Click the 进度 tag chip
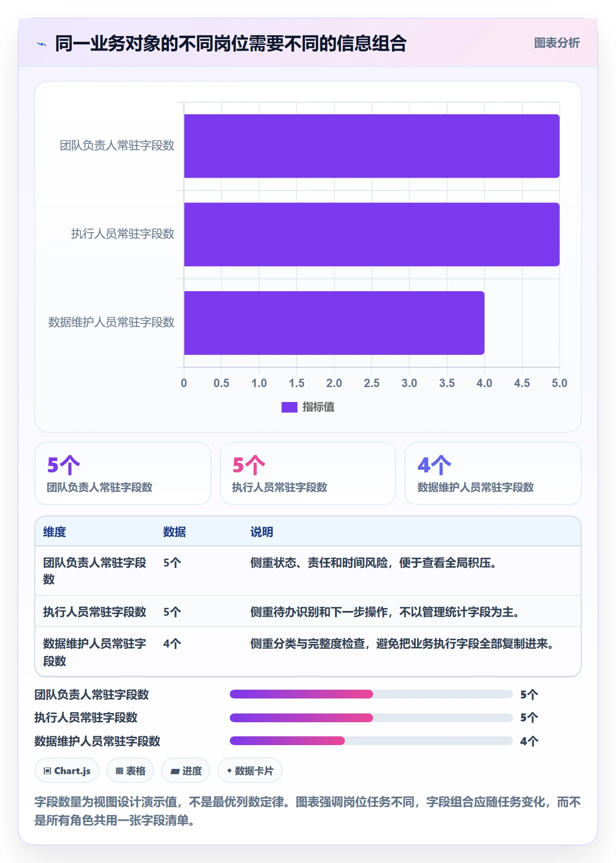 pos(186,771)
